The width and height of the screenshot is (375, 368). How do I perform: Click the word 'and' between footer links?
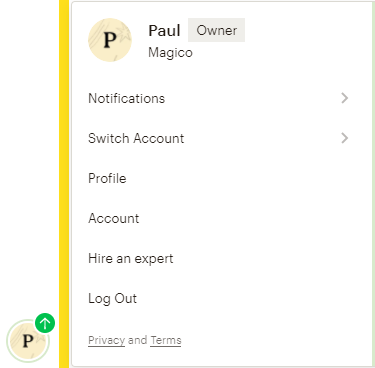(x=137, y=340)
